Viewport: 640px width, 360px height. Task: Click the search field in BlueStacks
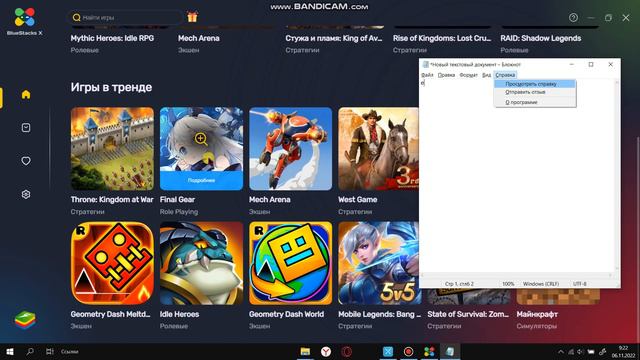pos(124,18)
